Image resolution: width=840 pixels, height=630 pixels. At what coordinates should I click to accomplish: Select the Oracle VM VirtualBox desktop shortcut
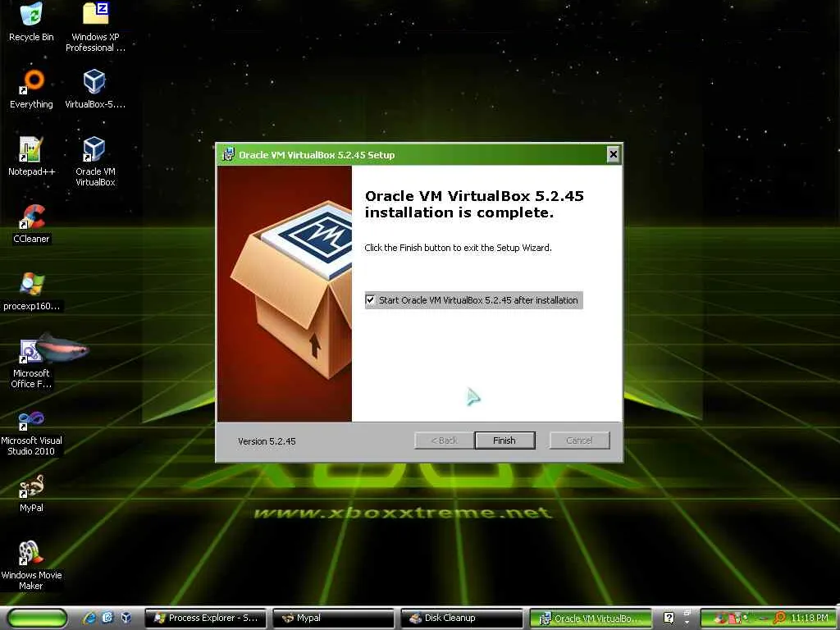[95, 162]
